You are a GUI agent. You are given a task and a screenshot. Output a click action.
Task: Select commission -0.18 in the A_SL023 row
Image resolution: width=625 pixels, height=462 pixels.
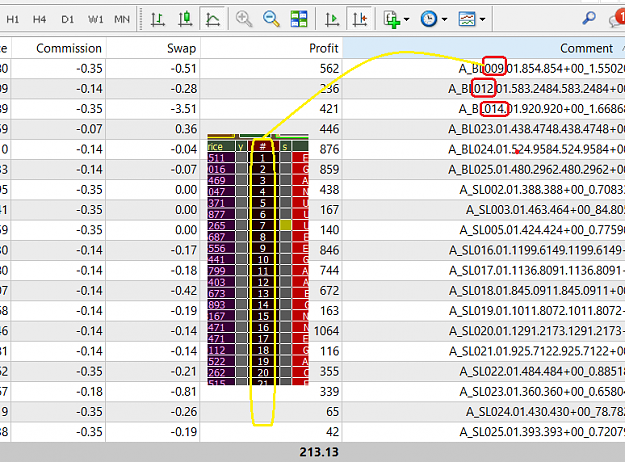89,391
